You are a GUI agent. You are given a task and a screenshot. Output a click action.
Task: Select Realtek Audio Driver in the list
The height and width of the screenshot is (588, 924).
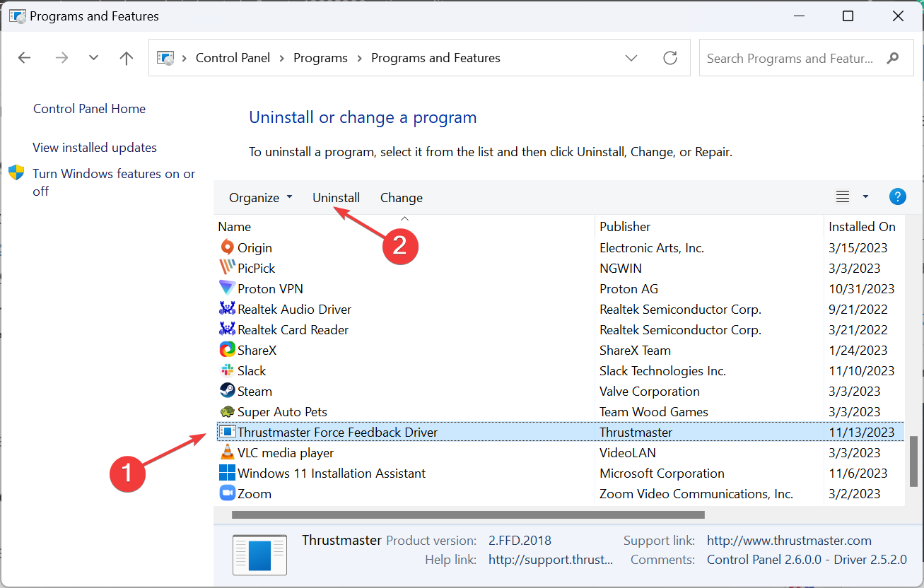[294, 310]
